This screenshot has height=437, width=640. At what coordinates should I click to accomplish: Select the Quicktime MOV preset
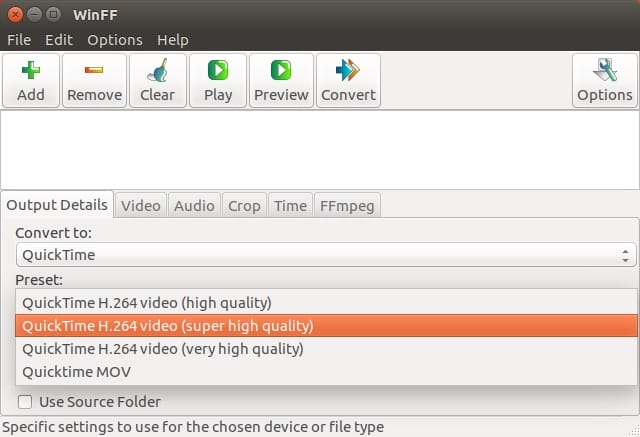326,372
